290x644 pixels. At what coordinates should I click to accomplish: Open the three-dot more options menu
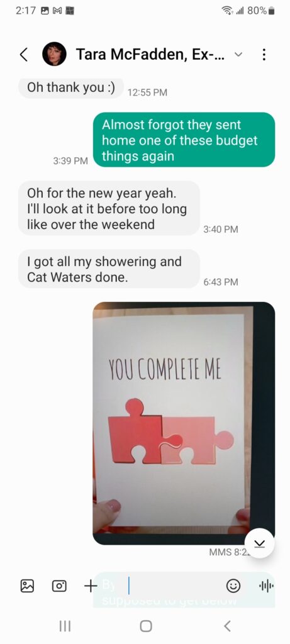(264, 54)
